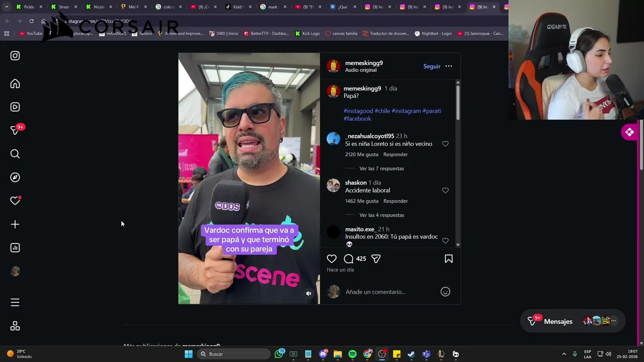Click the purple browser extension side icon

pos(629,132)
